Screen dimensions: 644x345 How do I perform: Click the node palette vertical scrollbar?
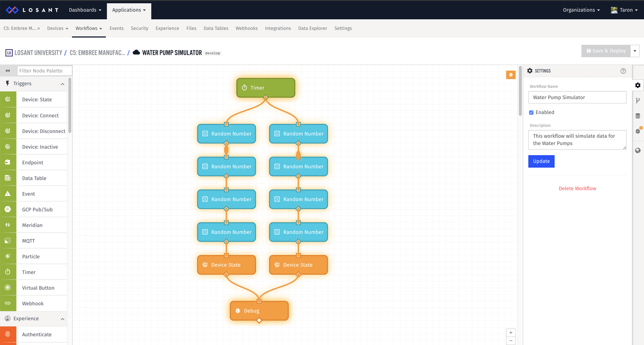click(x=70, y=106)
